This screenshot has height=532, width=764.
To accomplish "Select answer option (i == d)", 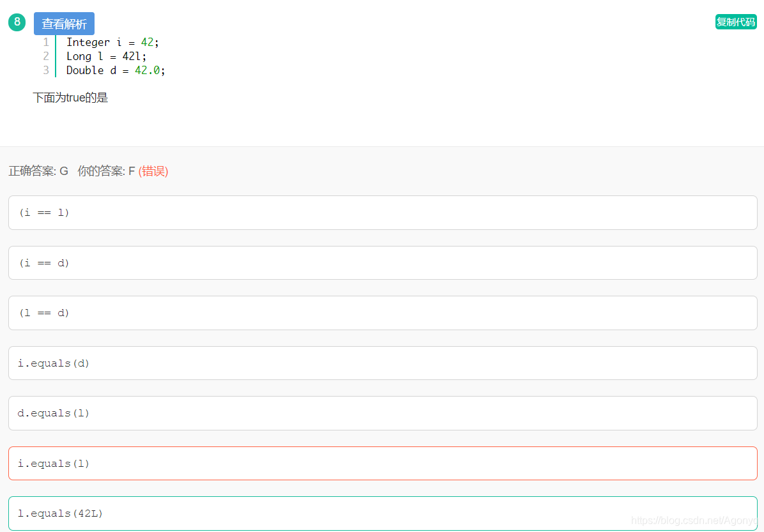I will tap(383, 262).
